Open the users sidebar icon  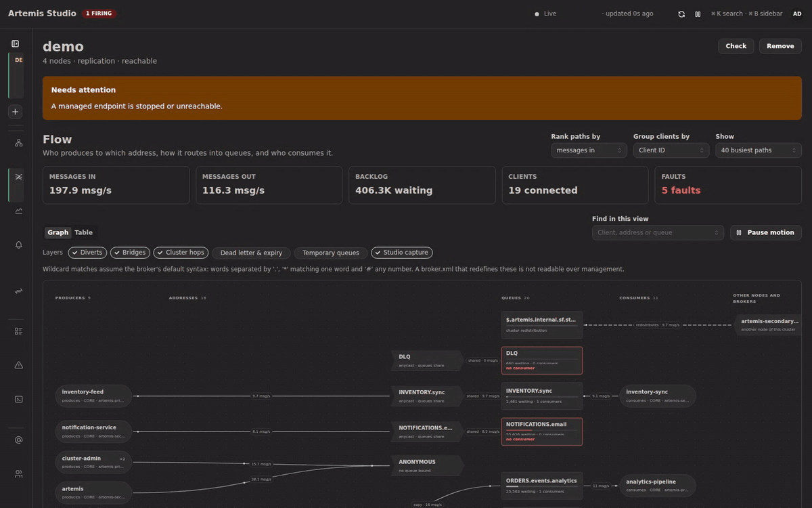[19, 473]
